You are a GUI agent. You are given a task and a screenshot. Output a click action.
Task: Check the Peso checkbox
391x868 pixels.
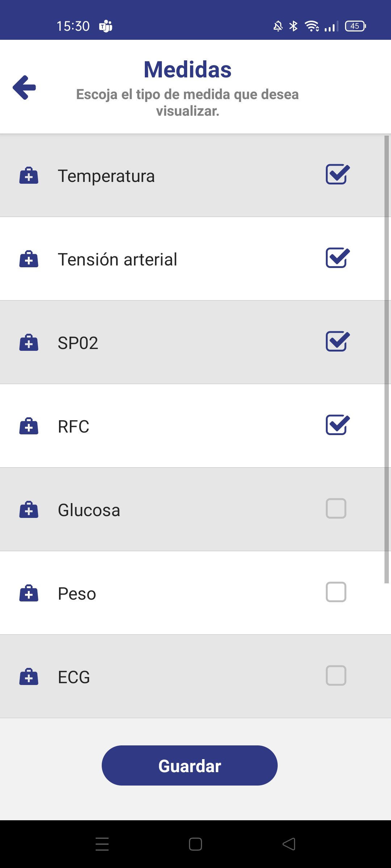[336, 592]
